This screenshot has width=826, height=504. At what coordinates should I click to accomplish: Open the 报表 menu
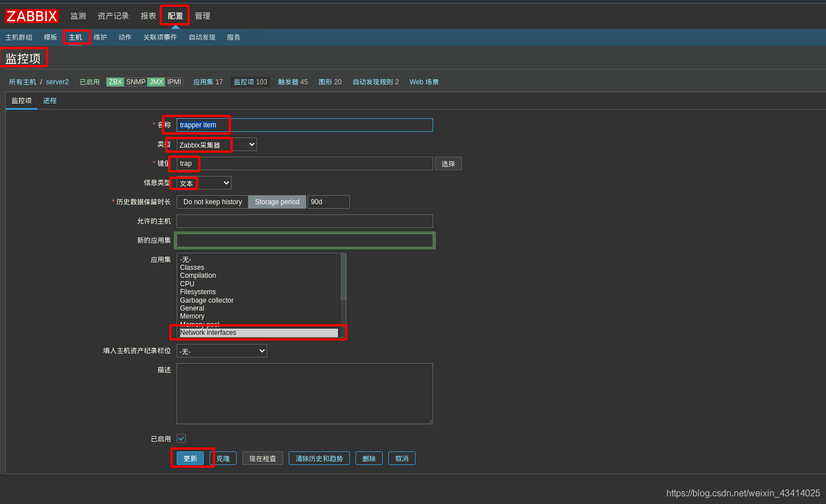[148, 16]
